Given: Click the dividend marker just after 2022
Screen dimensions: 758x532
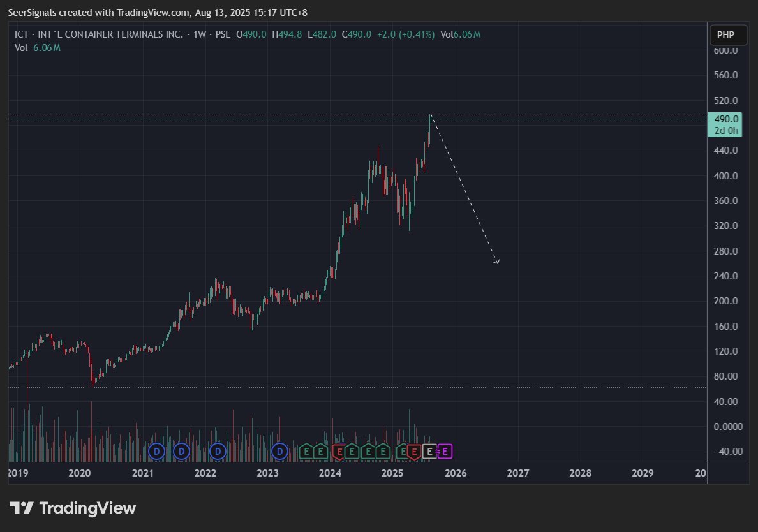Looking at the screenshot, I should point(218,452).
